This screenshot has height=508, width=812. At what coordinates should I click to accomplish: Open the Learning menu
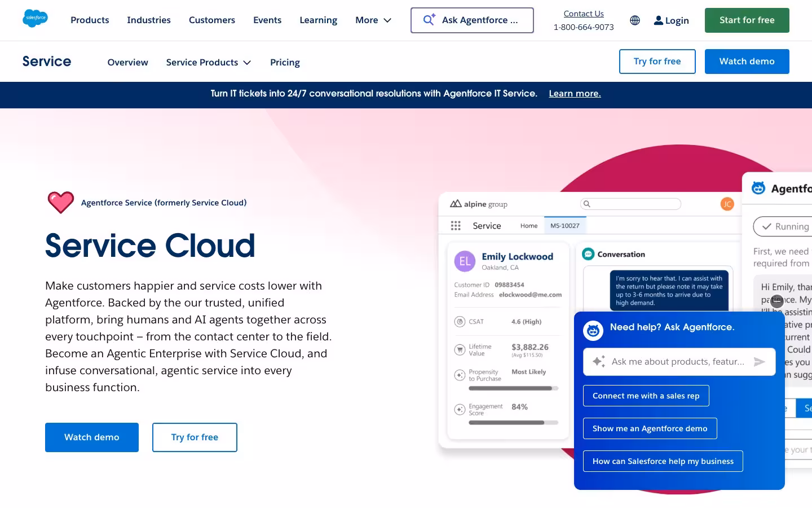click(319, 20)
